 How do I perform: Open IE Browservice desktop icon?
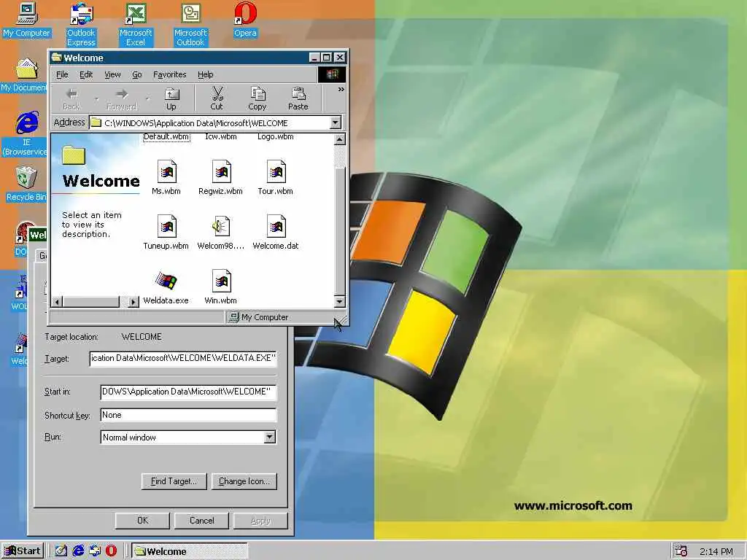pos(26,133)
